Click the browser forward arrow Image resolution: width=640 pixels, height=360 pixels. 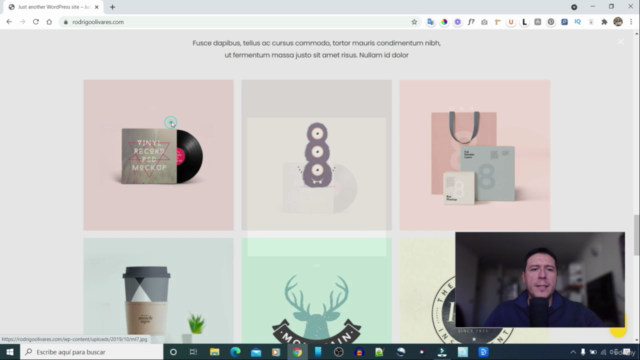pos(22,22)
